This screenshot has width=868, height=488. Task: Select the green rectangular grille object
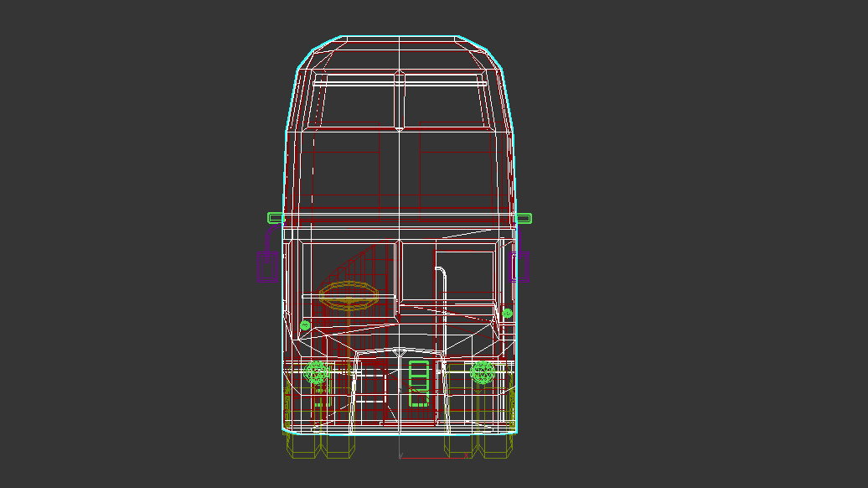pos(419,384)
